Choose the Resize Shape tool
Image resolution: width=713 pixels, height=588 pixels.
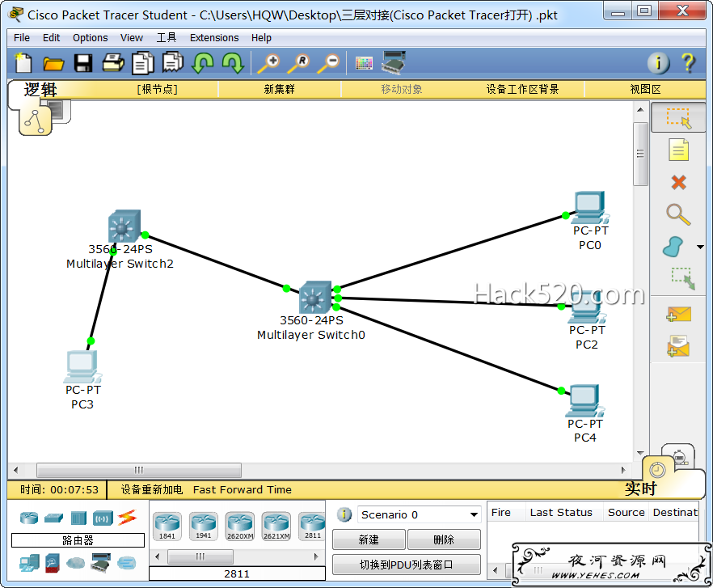(x=683, y=278)
